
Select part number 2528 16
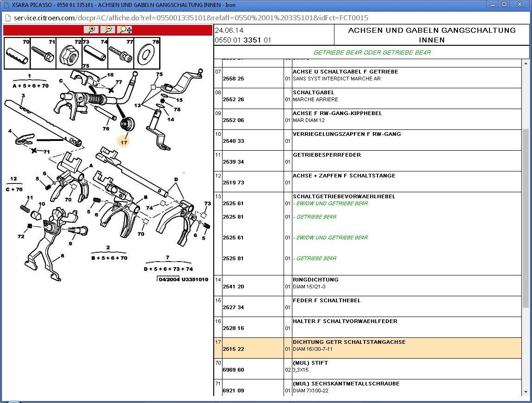pyautogui.click(x=234, y=328)
